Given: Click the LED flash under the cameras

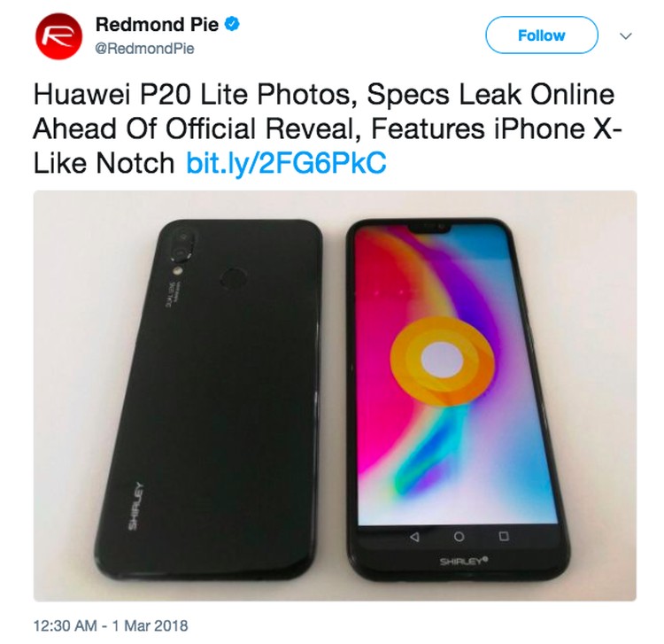Looking at the screenshot, I should [x=178, y=269].
